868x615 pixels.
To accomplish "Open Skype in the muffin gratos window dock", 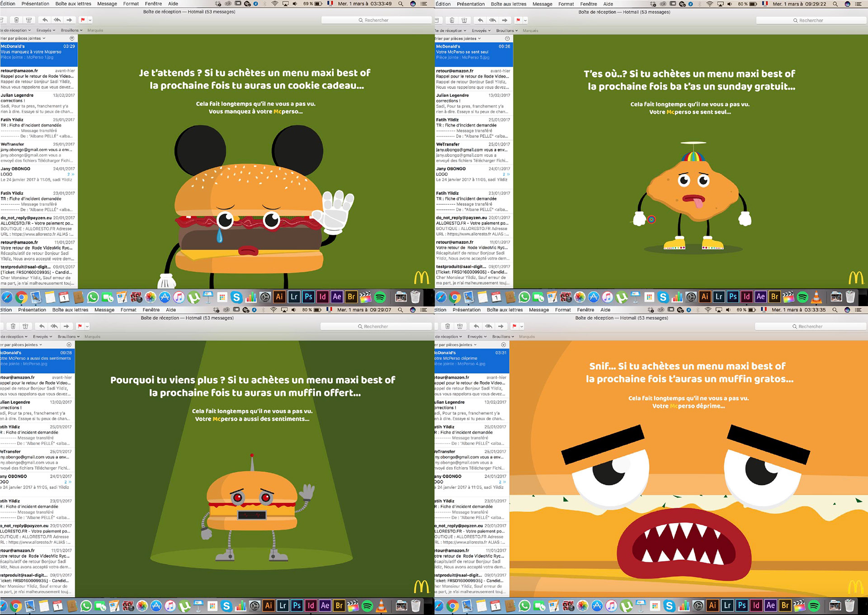I will (670, 606).
